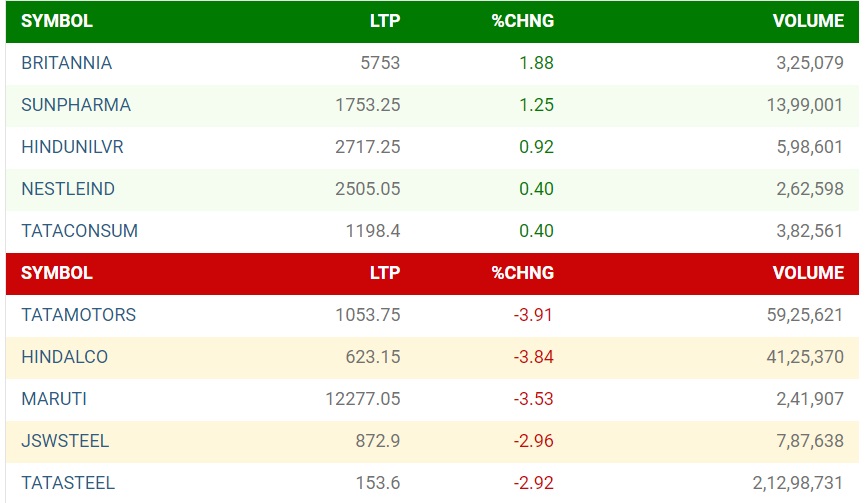Viewport: 865px width, 503px height.
Task: Click BRITANNIA's 1.88 percent change value
Action: pos(537,63)
